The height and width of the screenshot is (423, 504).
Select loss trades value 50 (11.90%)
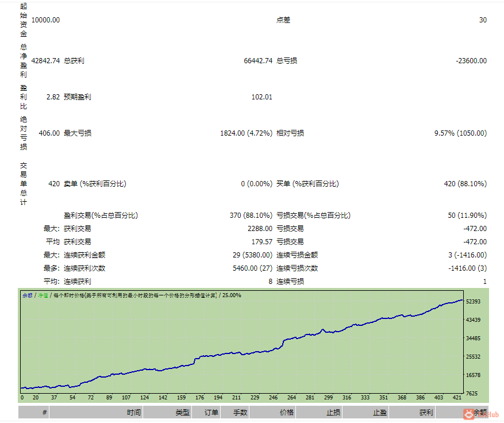[x=467, y=216]
